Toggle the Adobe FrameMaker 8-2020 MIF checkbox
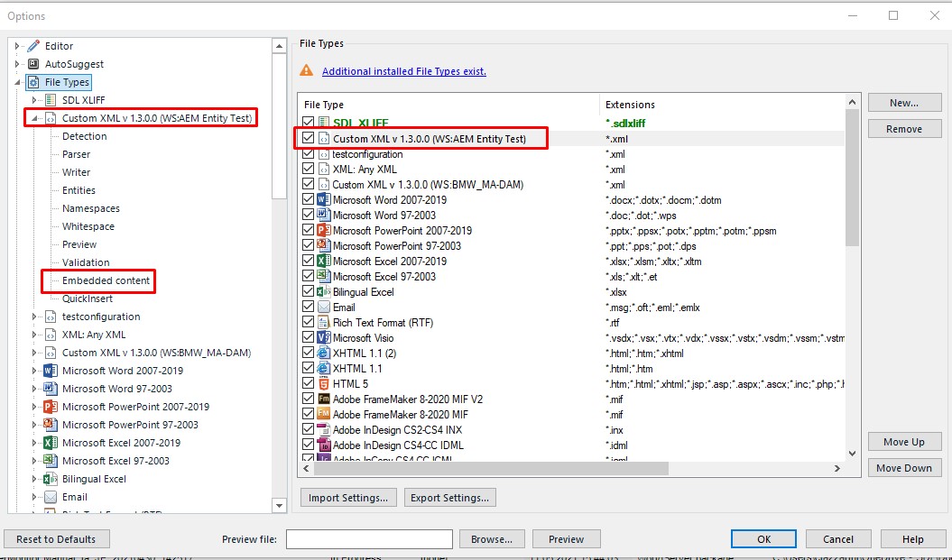Viewport: 952px width, 560px height. point(309,415)
